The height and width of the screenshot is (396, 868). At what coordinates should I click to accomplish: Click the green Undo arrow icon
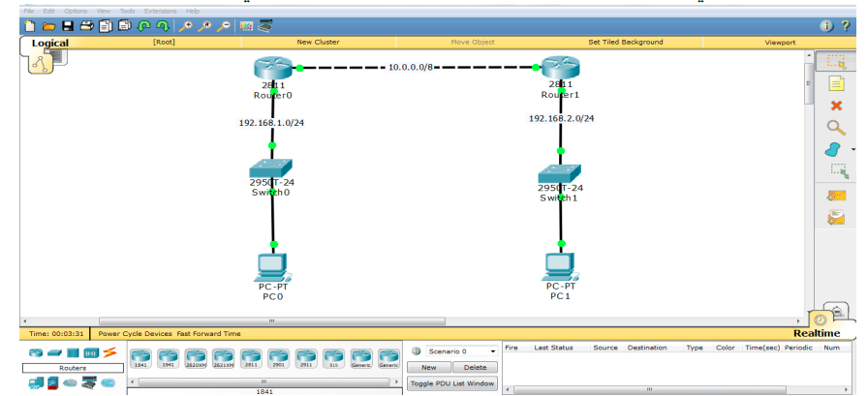click(144, 25)
